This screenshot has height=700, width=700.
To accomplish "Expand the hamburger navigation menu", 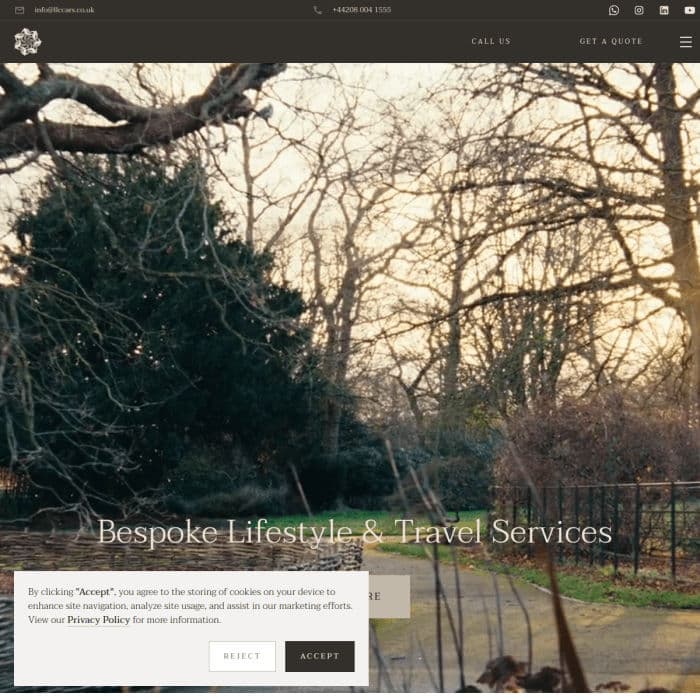I will [x=686, y=42].
